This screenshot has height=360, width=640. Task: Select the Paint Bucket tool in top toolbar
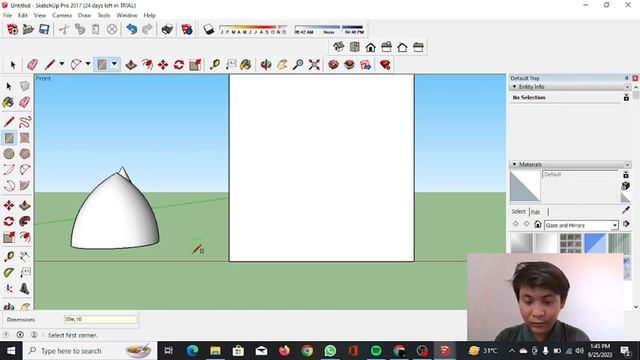click(246, 64)
